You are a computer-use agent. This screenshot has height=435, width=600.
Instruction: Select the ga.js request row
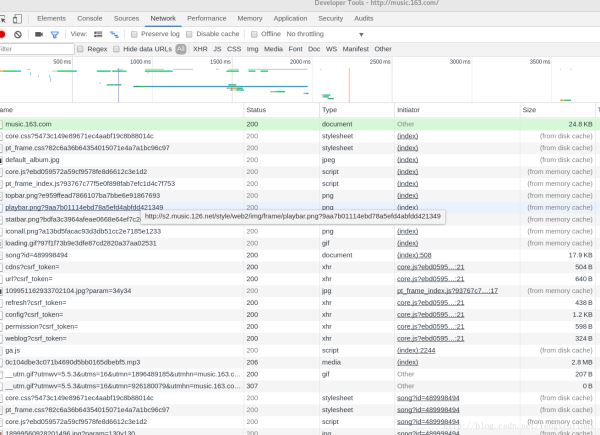tap(298, 350)
